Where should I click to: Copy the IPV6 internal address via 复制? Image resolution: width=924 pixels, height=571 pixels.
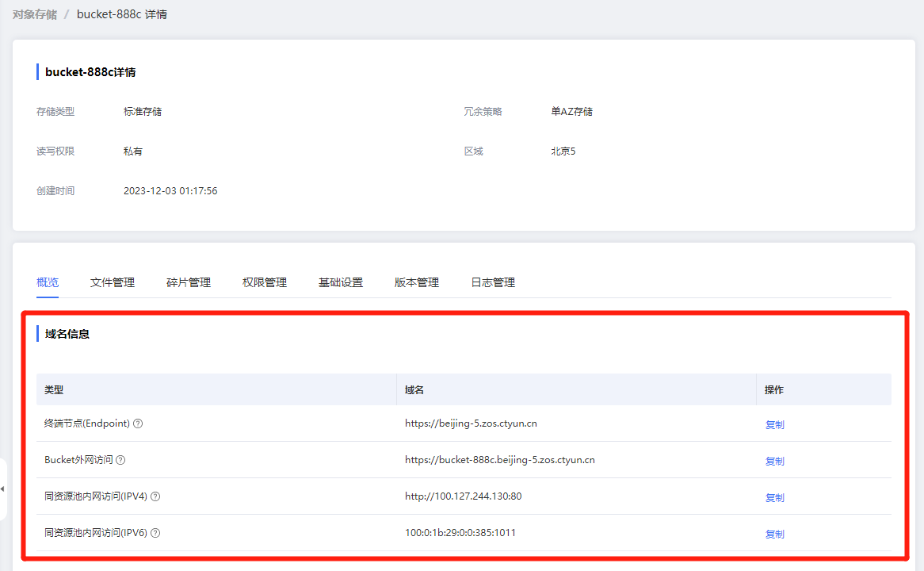coord(774,534)
